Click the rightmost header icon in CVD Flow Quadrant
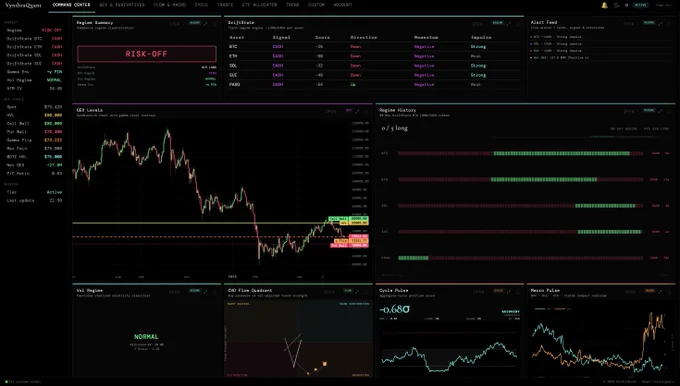 366,292
